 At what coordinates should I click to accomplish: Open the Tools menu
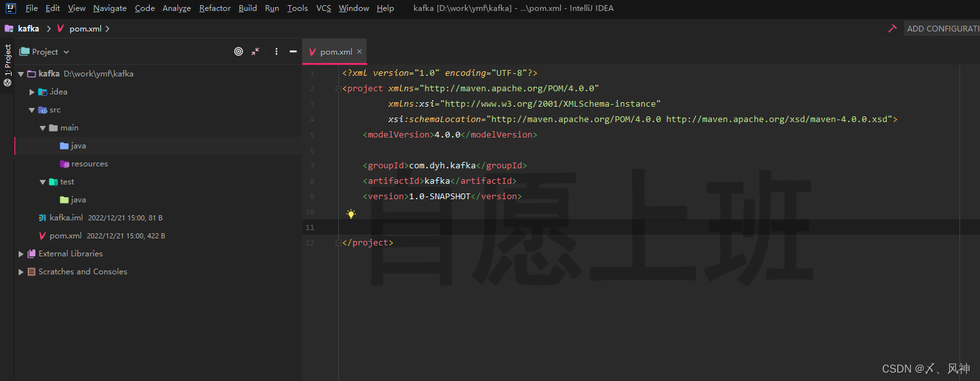coord(297,8)
